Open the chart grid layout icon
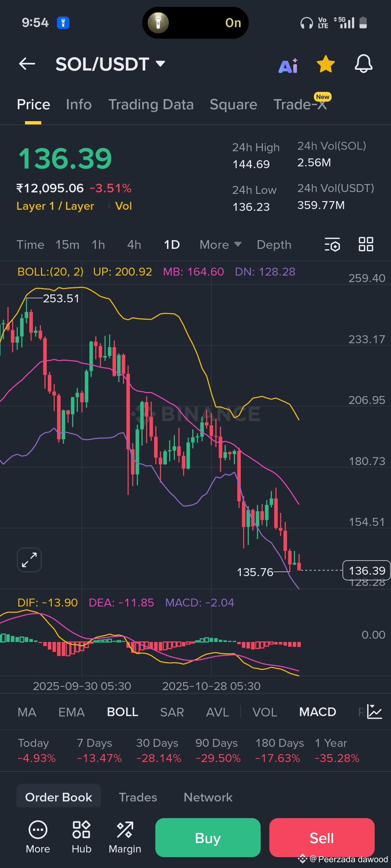The height and width of the screenshot is (868, 391). 366,244
